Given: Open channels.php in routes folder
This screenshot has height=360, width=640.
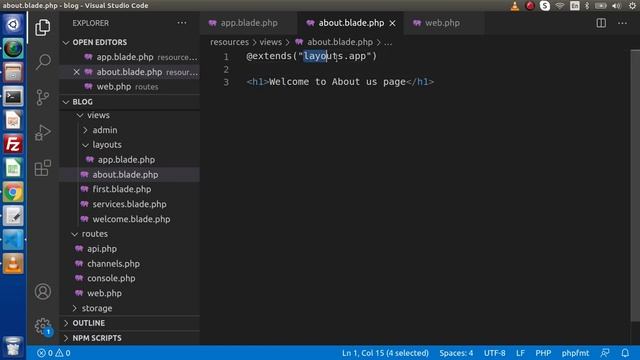Looking at the screenshot, I should pyautogui.click(x=130, y=264).
